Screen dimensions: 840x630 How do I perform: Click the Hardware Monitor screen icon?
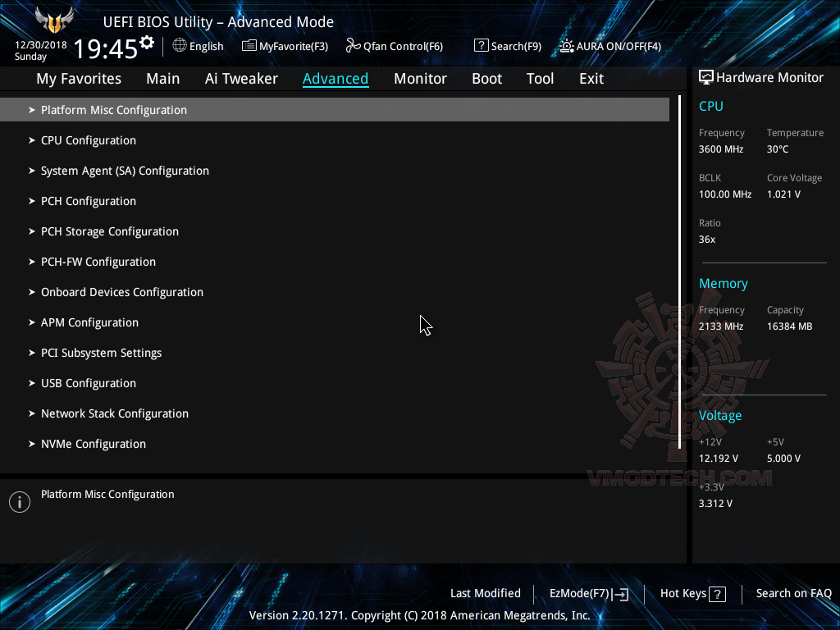pos(706,77)
